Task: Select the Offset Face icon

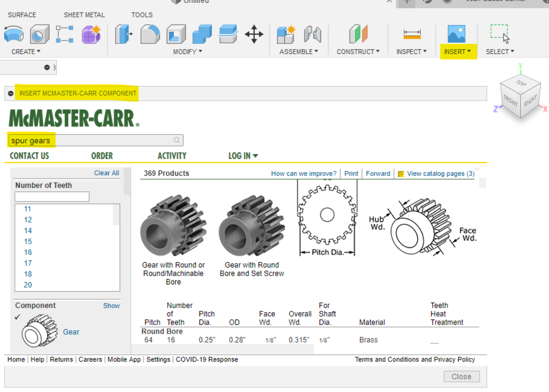Action: (x=228, y=34)
